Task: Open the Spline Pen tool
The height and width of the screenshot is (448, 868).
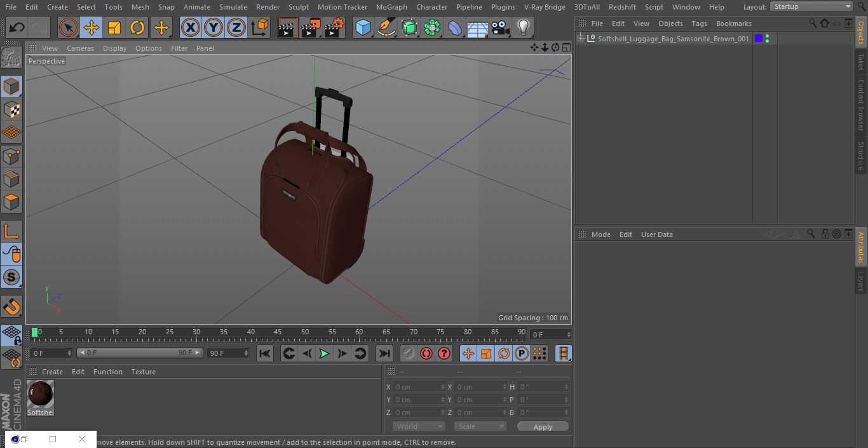Action: pos(386,28)
